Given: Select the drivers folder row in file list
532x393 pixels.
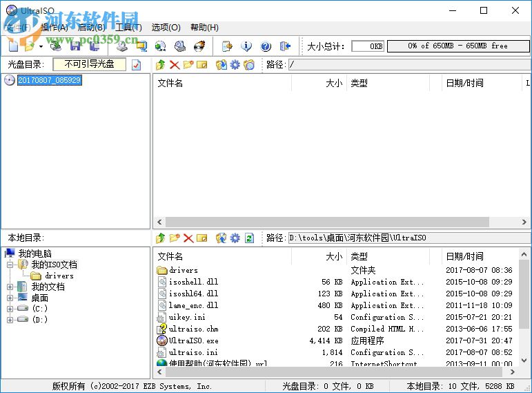Looking at the screenshot, I should pos(335,270).
